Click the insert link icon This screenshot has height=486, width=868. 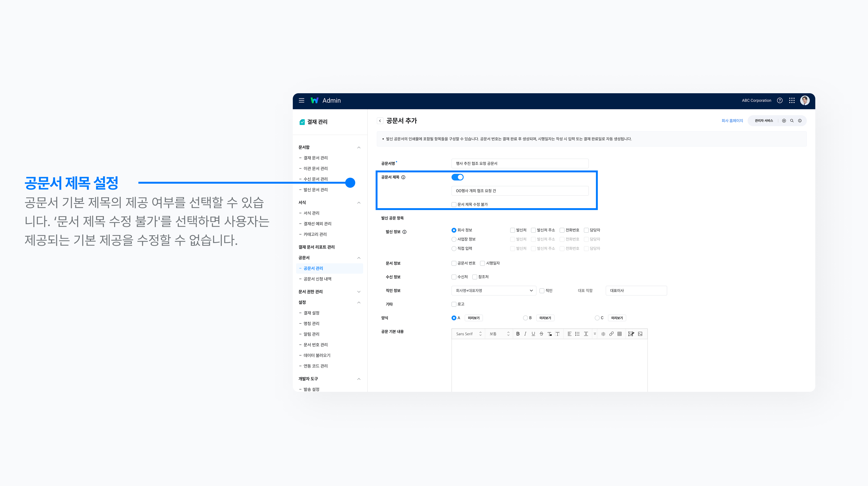[611, 334]
